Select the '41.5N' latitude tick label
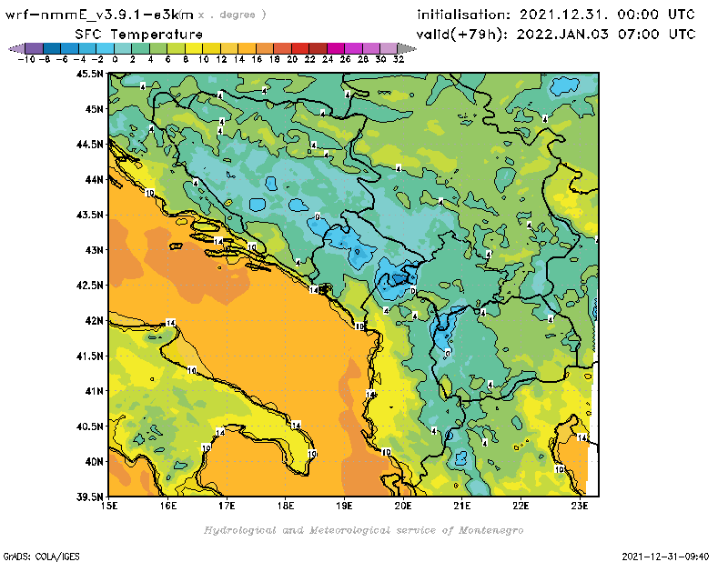This screenshot has height=562, width=728. pos(90,356)
